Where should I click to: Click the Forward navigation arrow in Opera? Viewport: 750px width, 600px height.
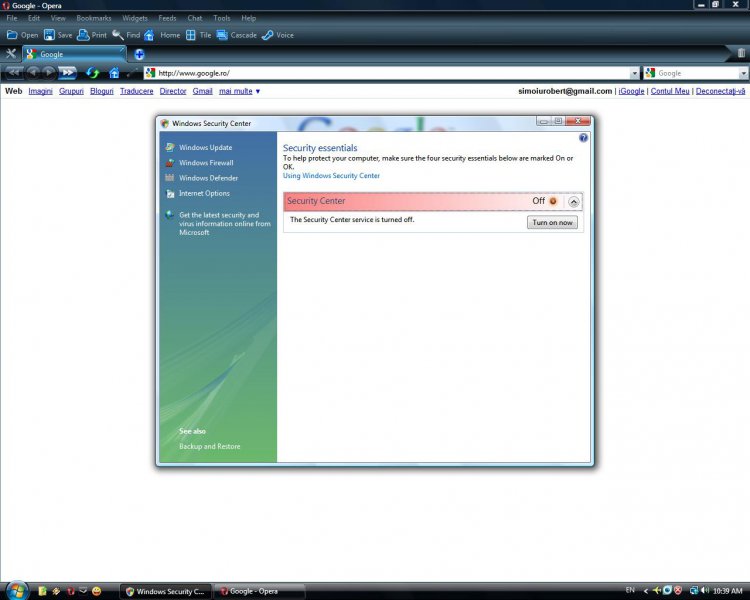[48, 73]
